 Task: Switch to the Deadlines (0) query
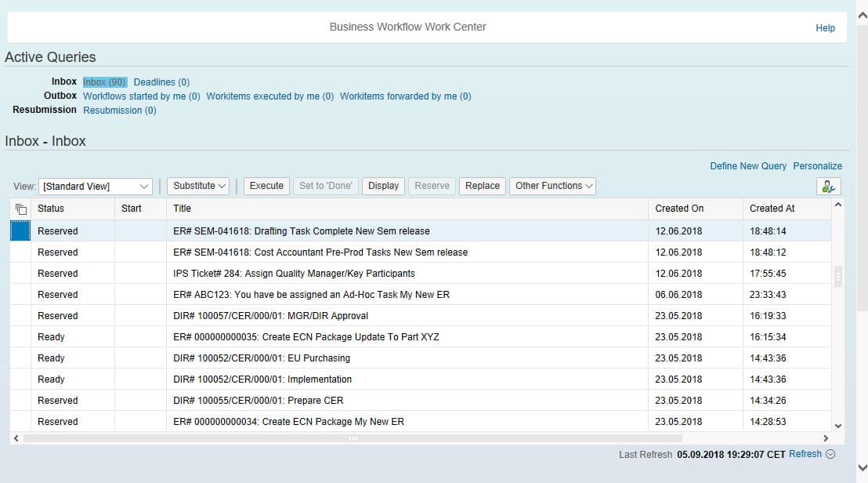click(x=161, y=82)
